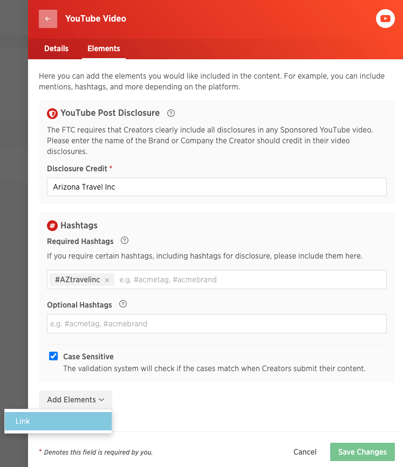Open help icon beside YouTube Post Disclosure
Image resolution: width=403 pixels, height=467 pixels.
pyautogui.click(x=171, y=113)
